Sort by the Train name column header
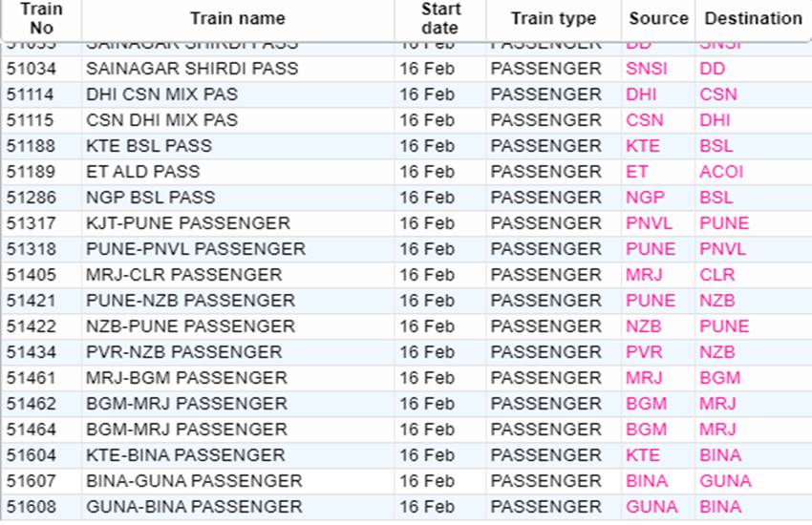812x525 pixels. coord(238,18)
